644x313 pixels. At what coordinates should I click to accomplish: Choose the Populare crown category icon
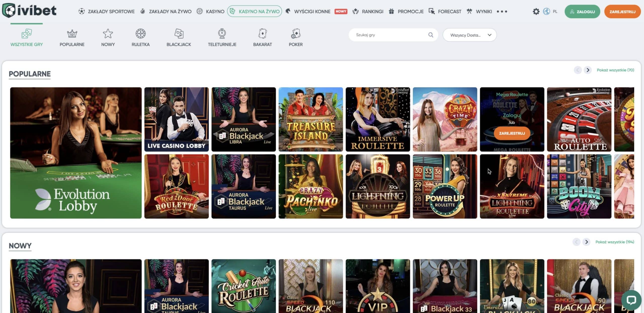pos(72,34)
